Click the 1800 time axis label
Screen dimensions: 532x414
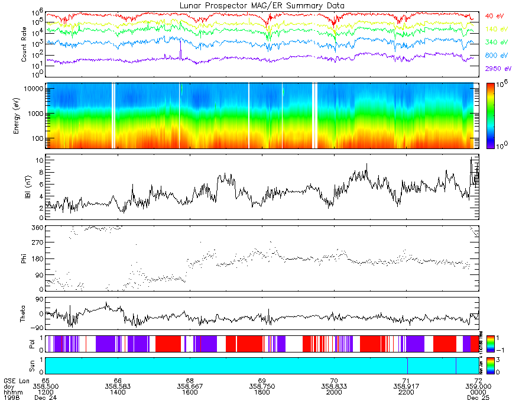pos(262,392)
